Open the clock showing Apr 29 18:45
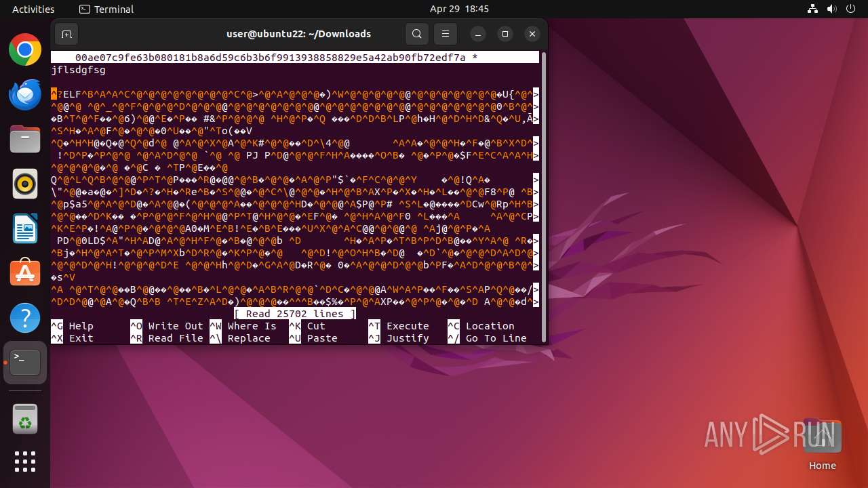This screenshot has width=868, height=488. pos(459,9)
